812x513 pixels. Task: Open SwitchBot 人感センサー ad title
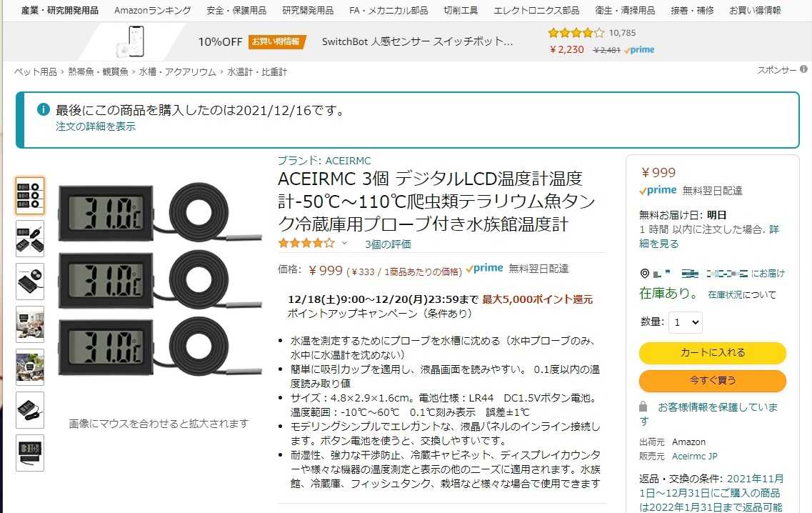[x=417, y=41]
